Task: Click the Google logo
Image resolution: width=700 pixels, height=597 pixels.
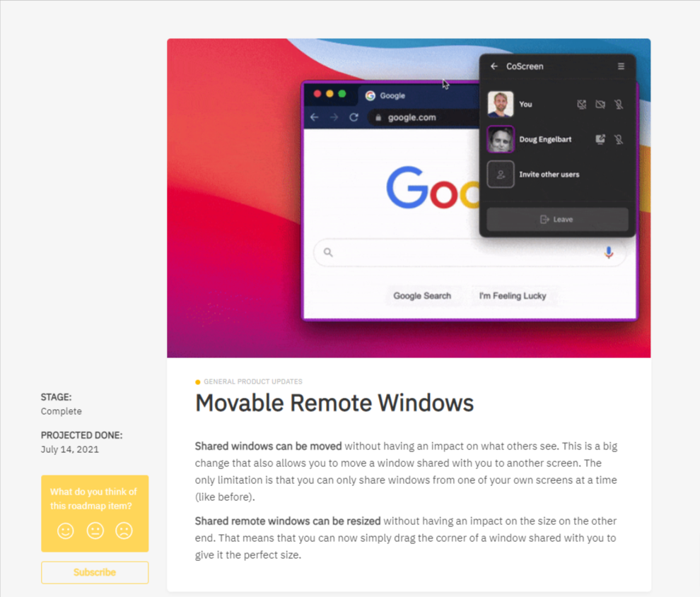Action: pyautogui.click(x=432, y=188)
